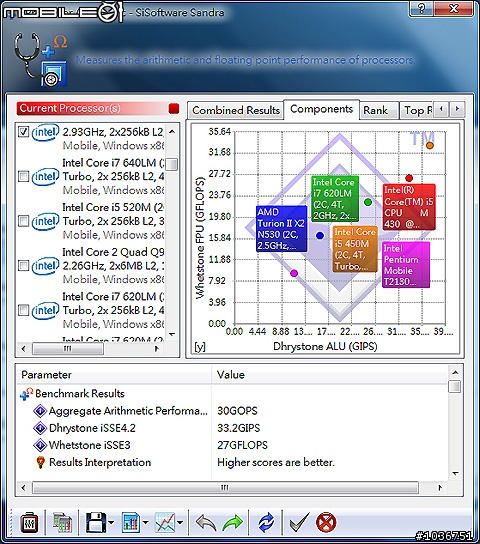This screenshot has height=544, width=480.
Task: Click the results table scroll down arrow
Action: pyautogui.click(x=455, y=473)
